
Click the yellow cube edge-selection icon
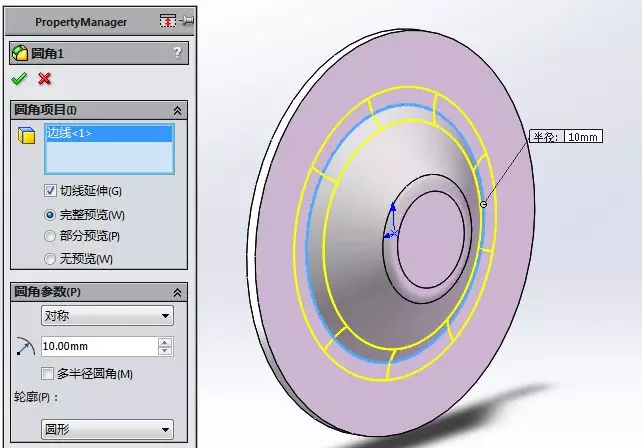pyautogui.click(x=26, y=135)
